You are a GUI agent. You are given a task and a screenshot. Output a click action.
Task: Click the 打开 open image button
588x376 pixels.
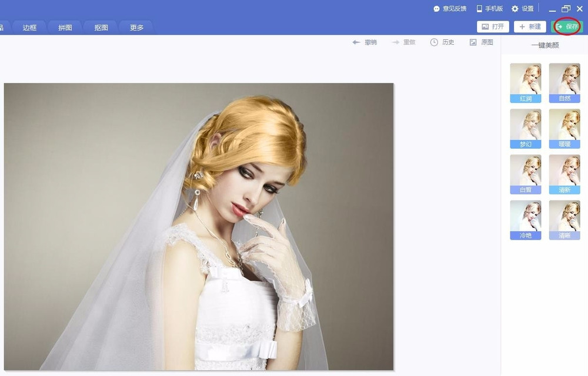(493, 26)
